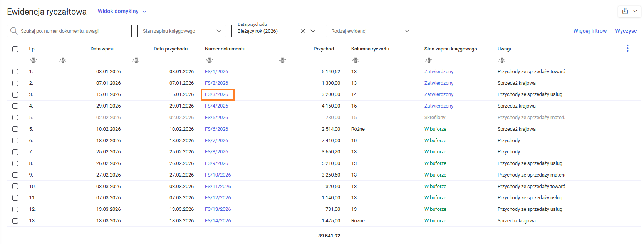
Task: Focus the document number search field
Action: click(x=73, y=31)
